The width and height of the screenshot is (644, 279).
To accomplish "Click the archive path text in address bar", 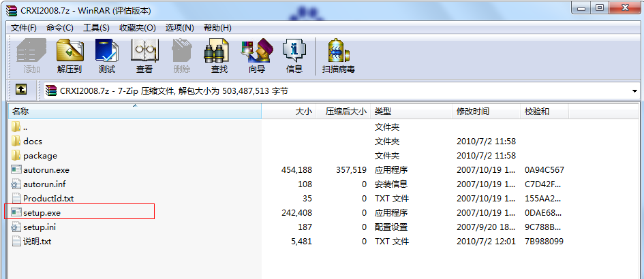I will point(174,91).
